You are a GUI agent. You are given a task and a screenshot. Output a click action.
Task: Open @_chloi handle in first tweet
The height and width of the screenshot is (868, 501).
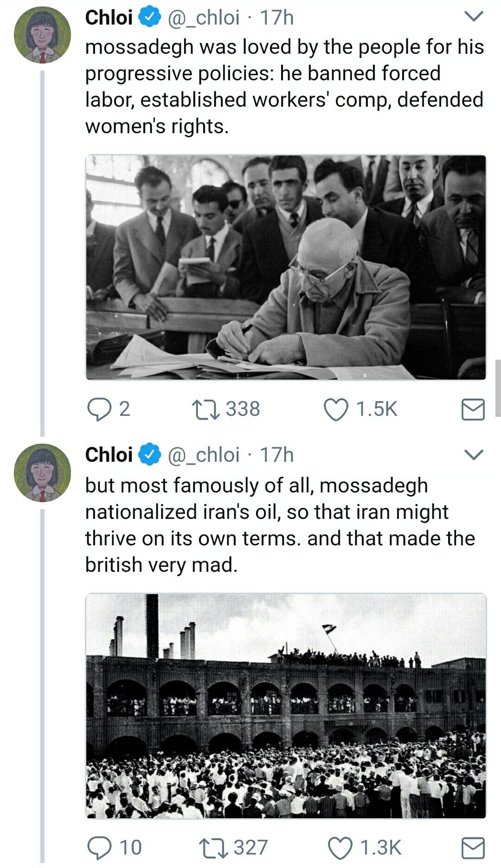[x=203, y=18]
